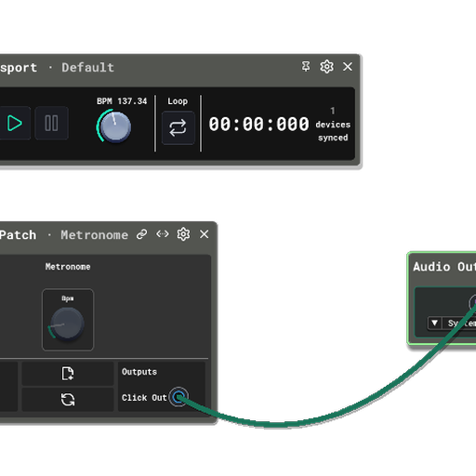Image resolution: width=476 pixels, height=476 pixels.
Task: Pause the transport with the pause button
Action: pyautogui.click(x=51, y=124)
